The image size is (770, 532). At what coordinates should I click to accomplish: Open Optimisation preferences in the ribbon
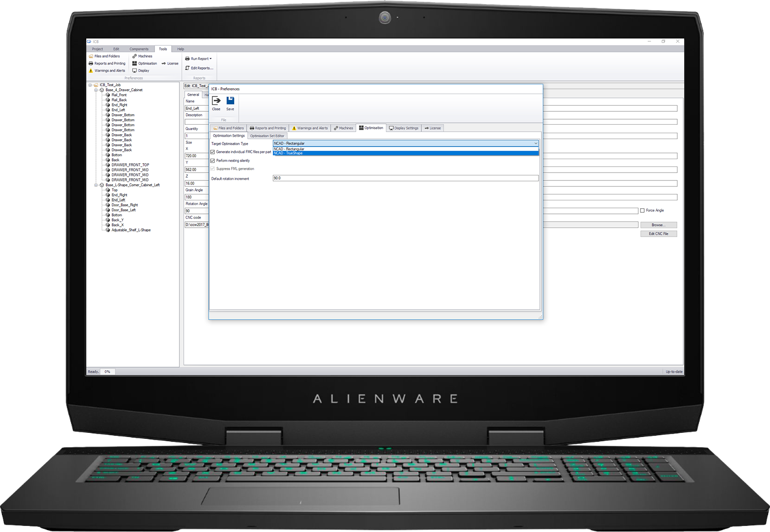tap(145, 64)
